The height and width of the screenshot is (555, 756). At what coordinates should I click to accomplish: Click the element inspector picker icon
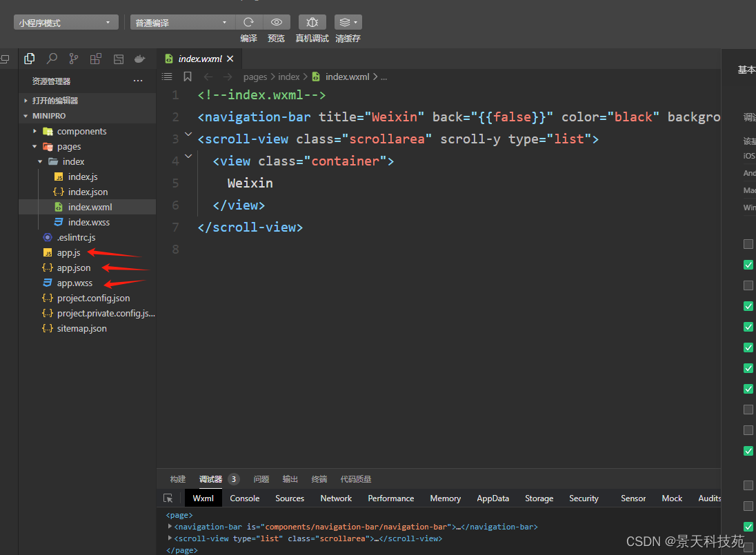pyautogui.click(x=168, y=498)
